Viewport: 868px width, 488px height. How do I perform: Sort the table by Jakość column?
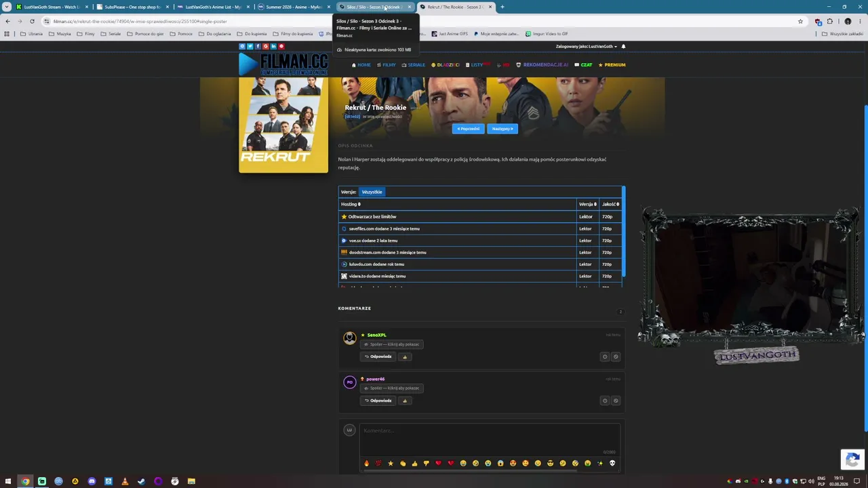[x=610, y=204]
